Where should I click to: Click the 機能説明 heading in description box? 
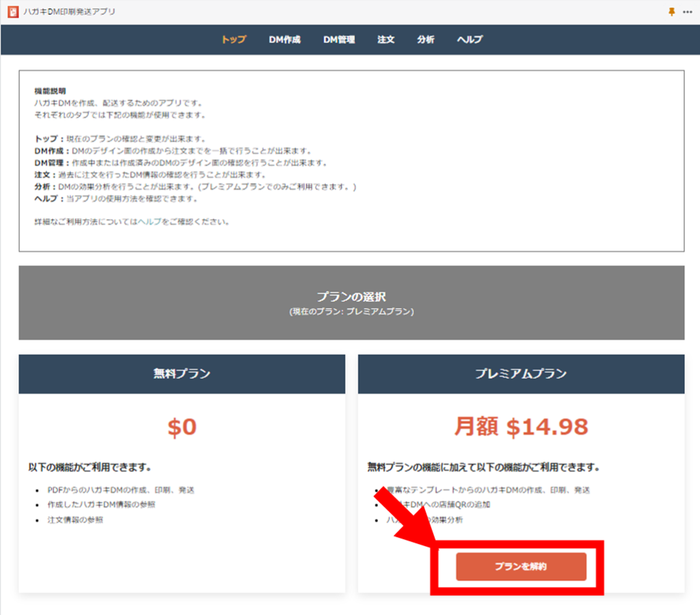point(50,90)
